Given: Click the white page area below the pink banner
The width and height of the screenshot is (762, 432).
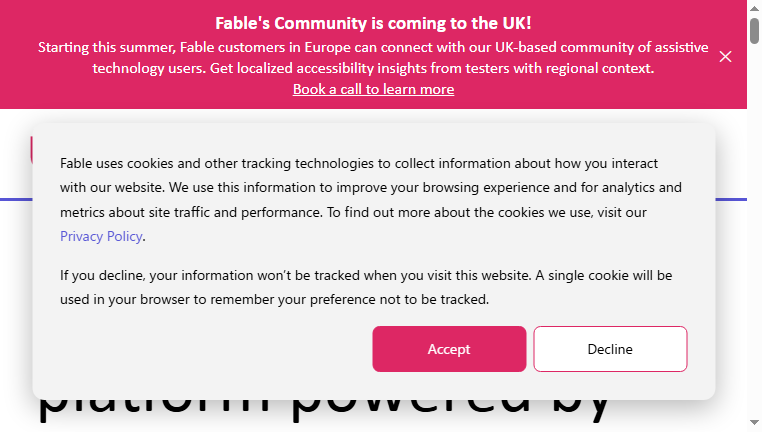Looking at the screenshot, I should pyautogui.click(x=373, y=116).
